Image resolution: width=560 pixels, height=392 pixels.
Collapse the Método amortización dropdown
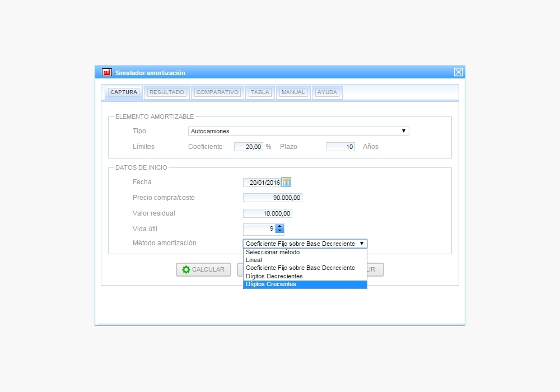tap(305, 244)
